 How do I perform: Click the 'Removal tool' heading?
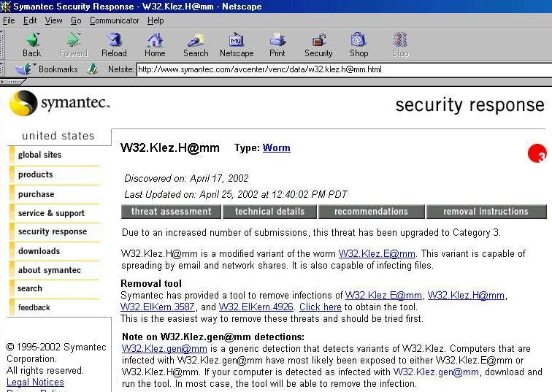point(151,283)
